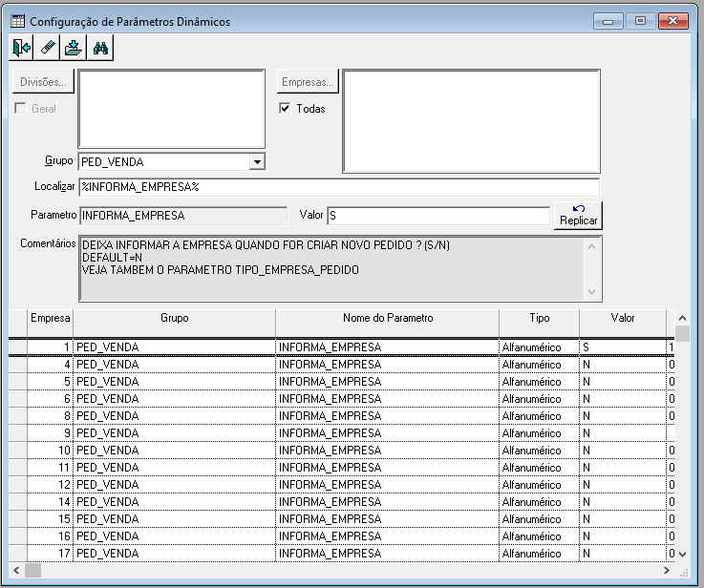Click the Empresas empty list box
The image size is (704, 588).
[x=472, y=121]
